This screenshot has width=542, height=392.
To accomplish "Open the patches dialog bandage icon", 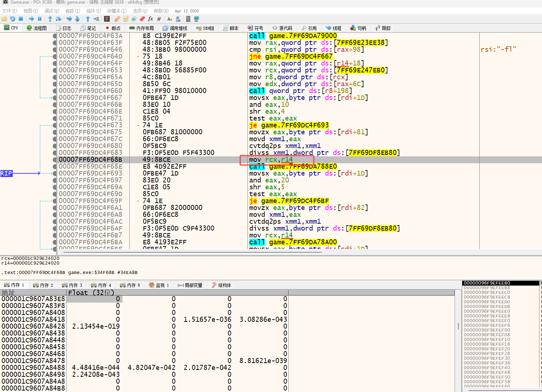I will pyautogui.click(x=117, y=19).
